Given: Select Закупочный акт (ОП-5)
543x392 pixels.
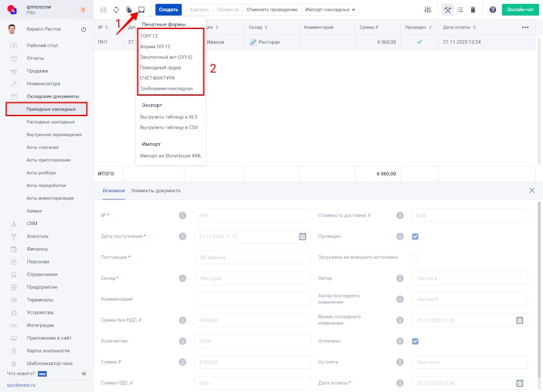Looking at the screenshot, I should click(x=166, y=57).
